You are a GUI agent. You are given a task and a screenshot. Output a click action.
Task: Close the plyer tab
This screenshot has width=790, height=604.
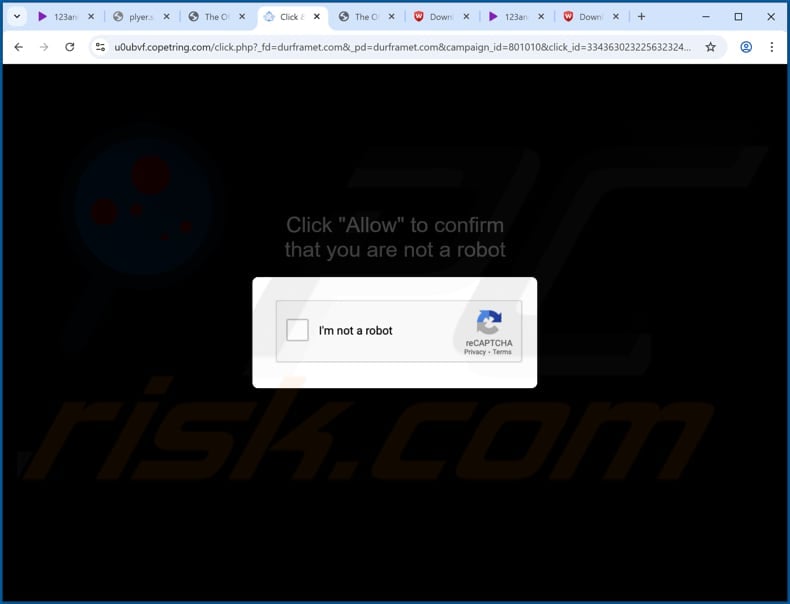pyautogui.click(x=167, y=17)
